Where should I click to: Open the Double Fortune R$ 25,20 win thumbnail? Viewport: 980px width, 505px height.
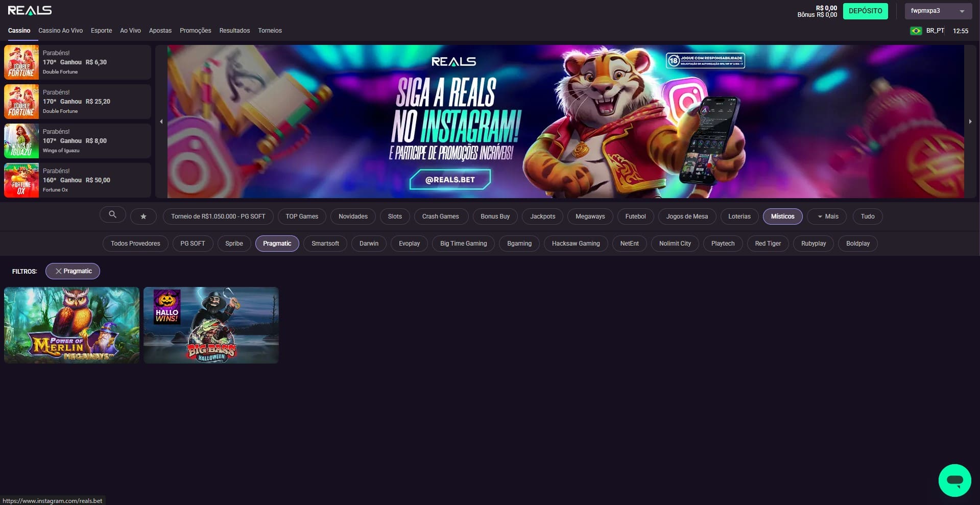pyautogui.click(x=21, y=102)
